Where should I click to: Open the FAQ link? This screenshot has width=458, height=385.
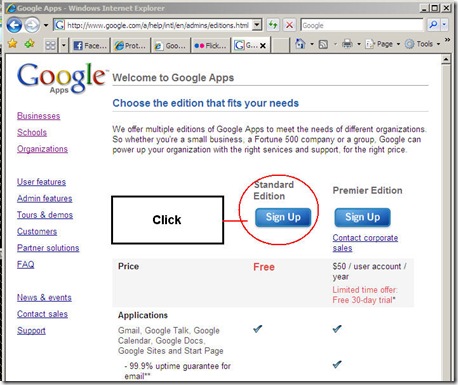pos(26,264)
